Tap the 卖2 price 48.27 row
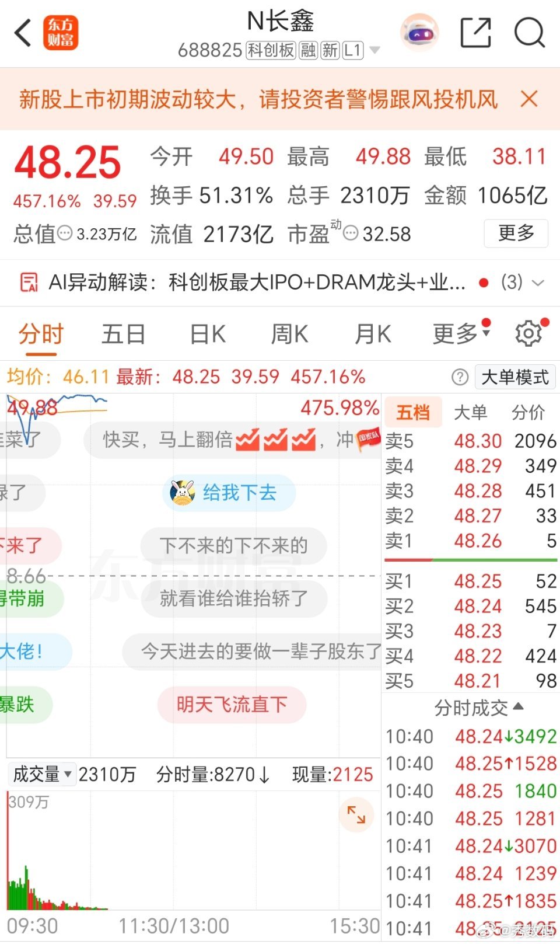 [471, 516]
